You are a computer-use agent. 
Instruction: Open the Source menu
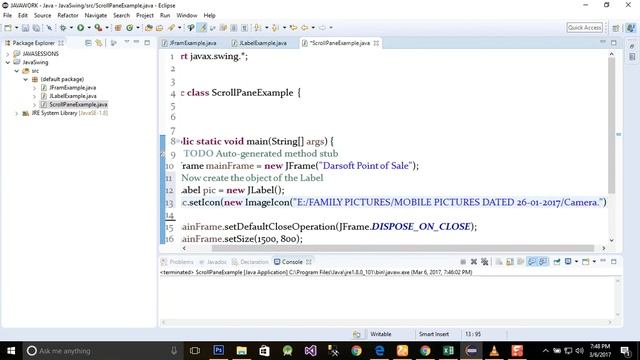point(42,15)
